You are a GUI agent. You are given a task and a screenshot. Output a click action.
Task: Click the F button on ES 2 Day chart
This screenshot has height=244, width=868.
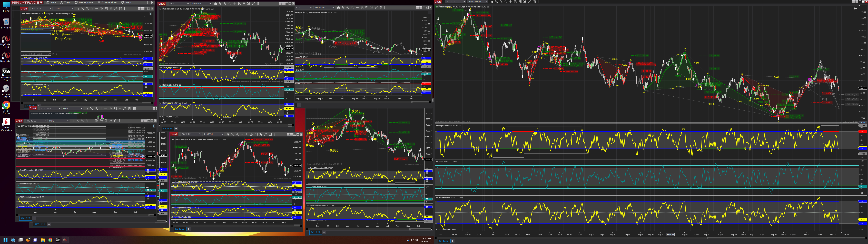coord(151,14)
